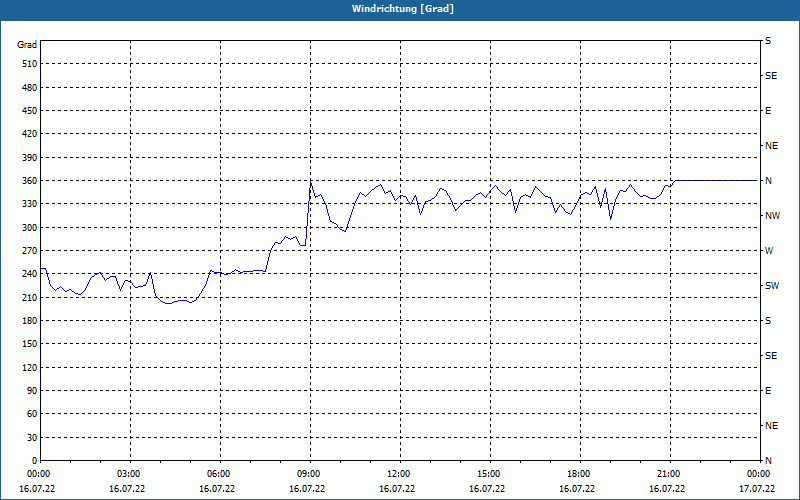Image resolution: width=800 pixels, height=500 pixels.
Task: Select the 06:00 time axis label
Action: [x=219, y=474]
